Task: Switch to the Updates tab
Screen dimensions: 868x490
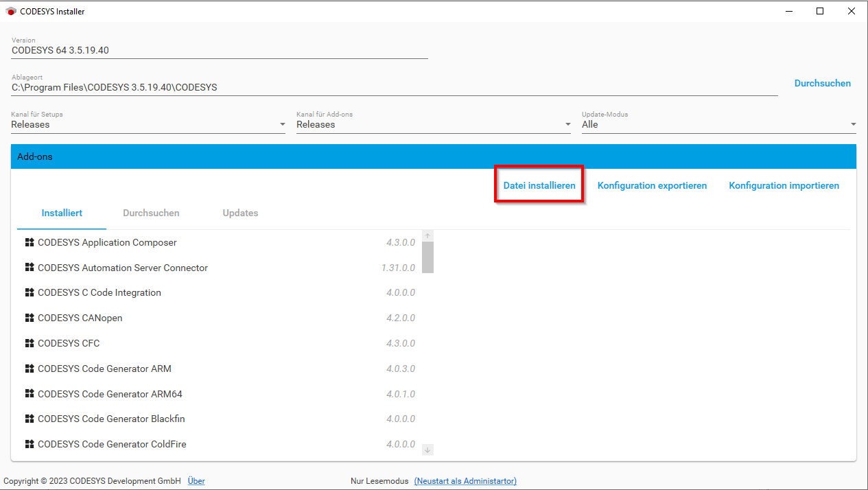Action: point(240,213)
